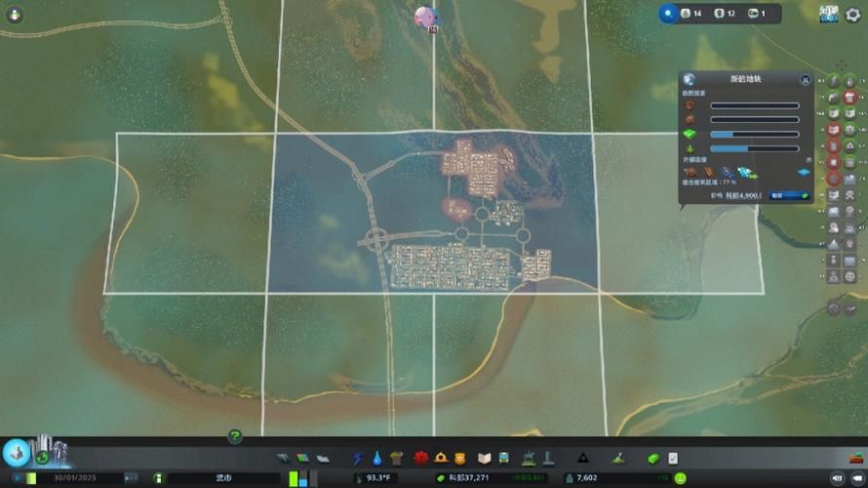This screenshot has width=868, height=488.
Task: Toggle the population info view button
Action: tap(834, 276)
